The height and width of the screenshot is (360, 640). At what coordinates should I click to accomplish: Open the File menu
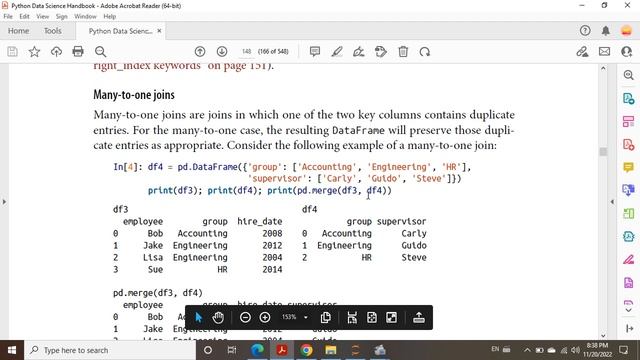8,16
